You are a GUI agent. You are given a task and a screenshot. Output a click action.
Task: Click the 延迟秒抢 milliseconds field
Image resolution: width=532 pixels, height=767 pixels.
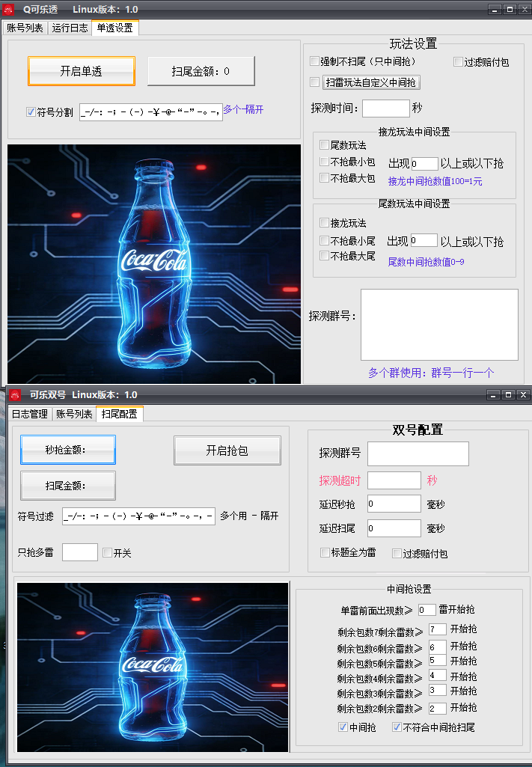tap(394, 504)
